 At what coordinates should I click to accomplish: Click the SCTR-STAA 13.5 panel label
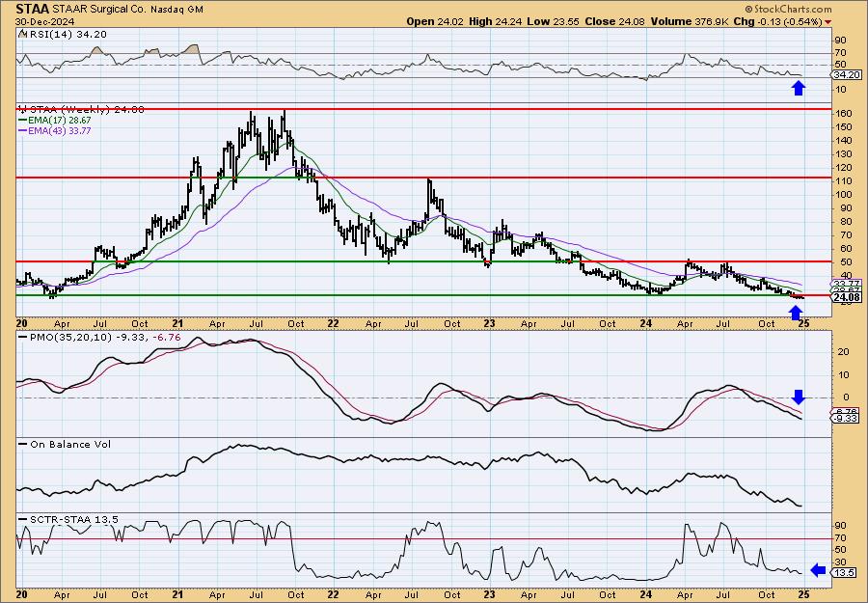(x=73, y=519)
